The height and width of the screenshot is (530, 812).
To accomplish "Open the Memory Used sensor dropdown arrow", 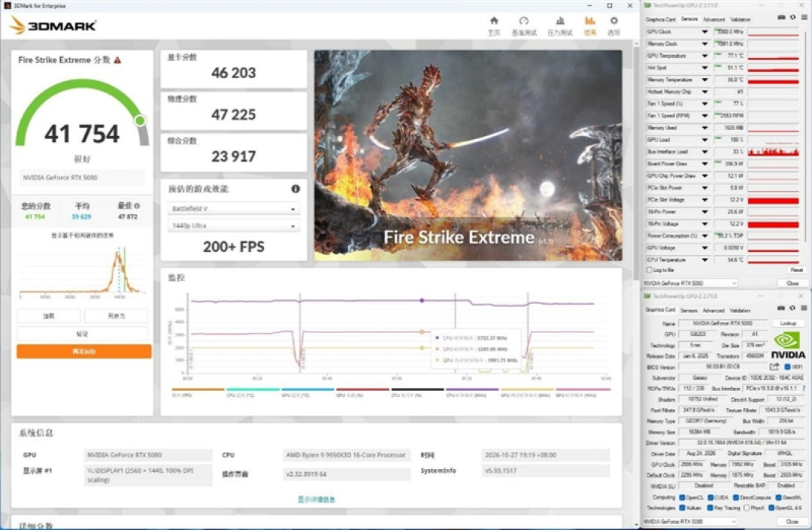I will [x=704, y=128].
